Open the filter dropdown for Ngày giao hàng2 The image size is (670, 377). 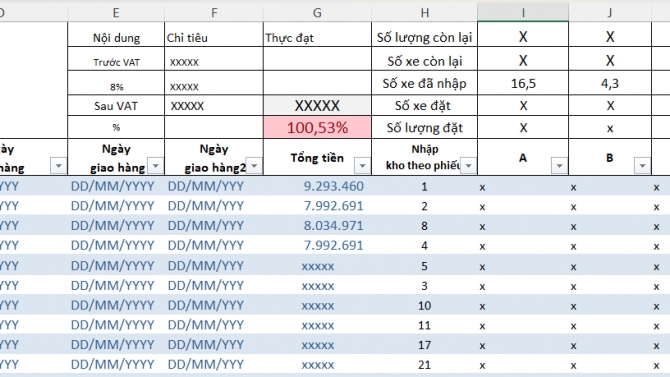point(254,165)
